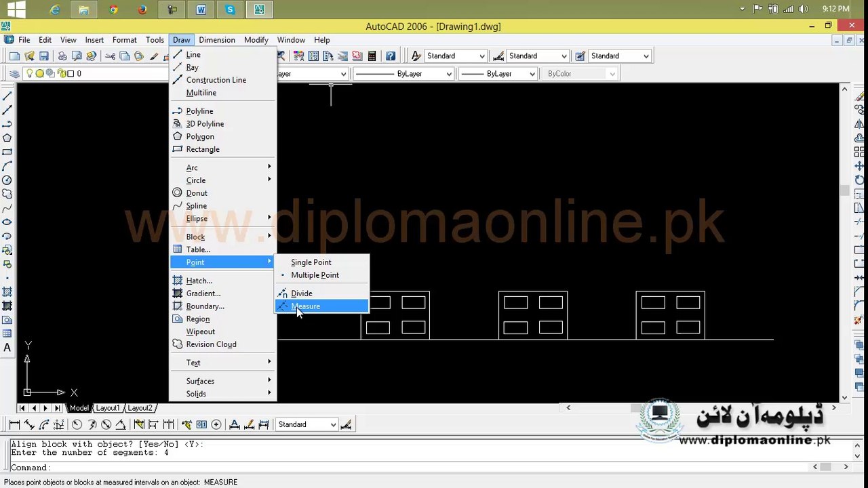Expand the Surfaces submenu
The width and height of the screenshot is (868, 488).
tap(222, 381)
